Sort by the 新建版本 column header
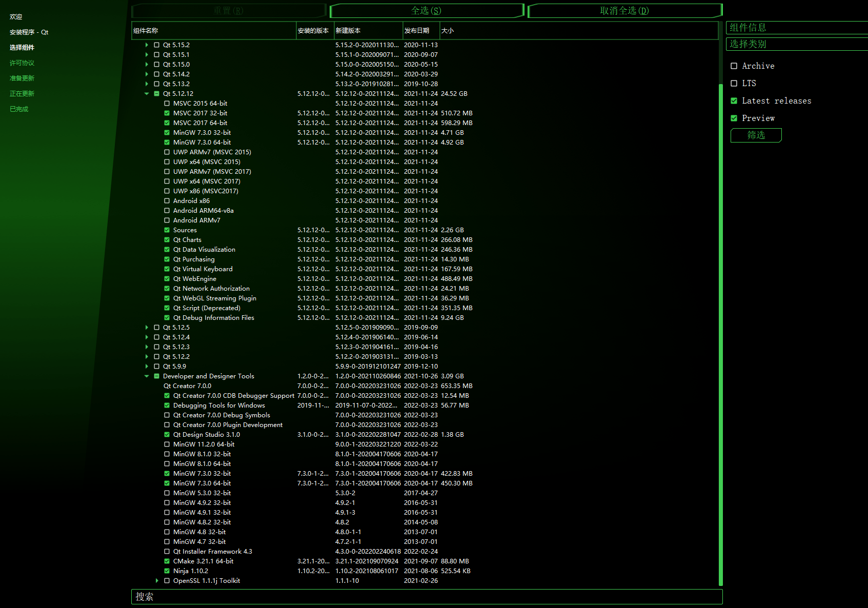Image resolution: width=868 pixels, height=608 pixels. (x=369, y=31)
